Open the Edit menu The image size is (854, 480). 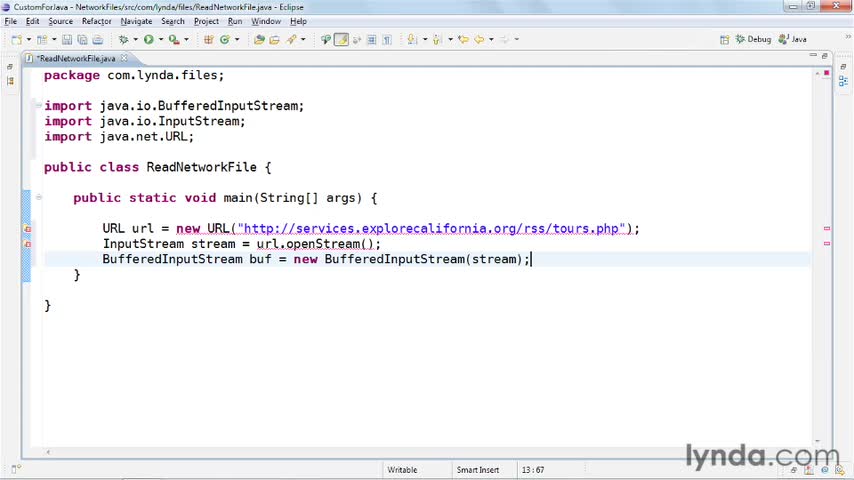(33, 21)
